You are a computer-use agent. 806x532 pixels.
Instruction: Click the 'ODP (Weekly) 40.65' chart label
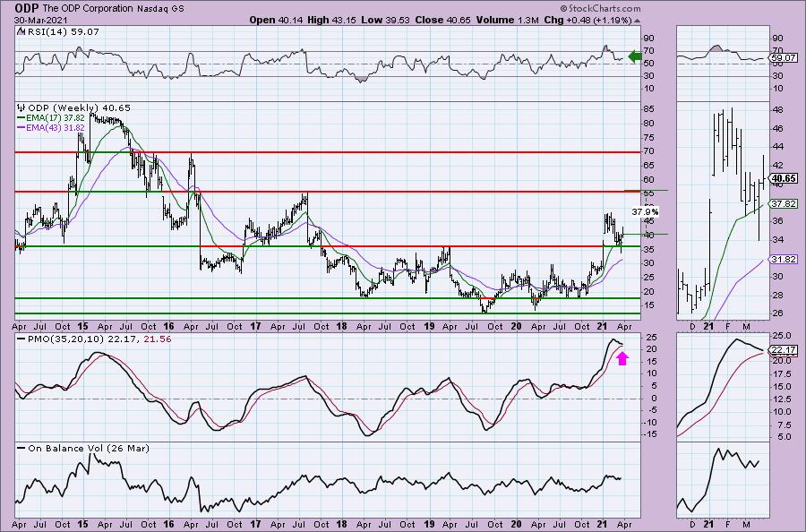(79, 108)
